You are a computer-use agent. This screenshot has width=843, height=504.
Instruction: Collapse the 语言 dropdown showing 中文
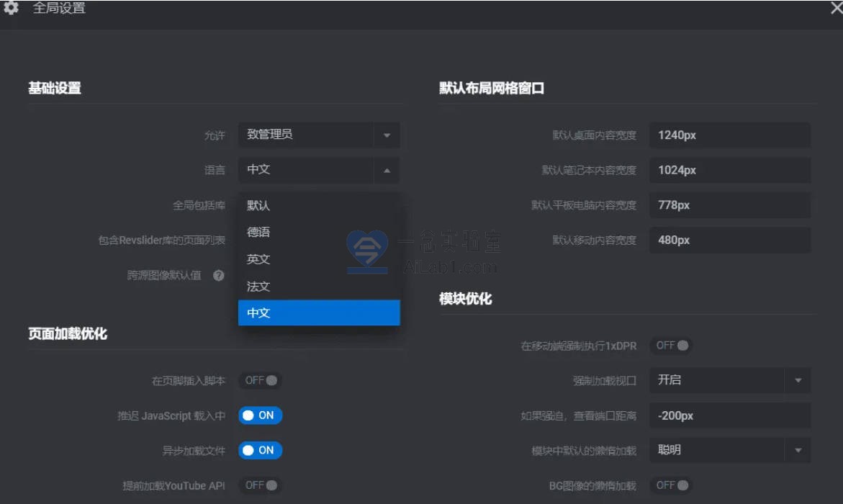319,170
